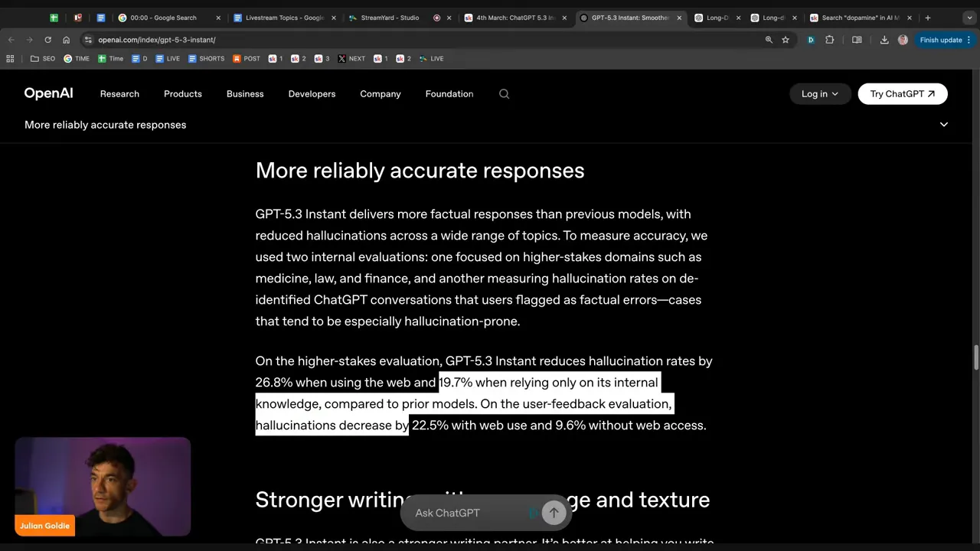The height and width of the screenshot is (551, 980).
Task: Open the Extensions puzzle-piece icon
Action: tap(829, 40)
